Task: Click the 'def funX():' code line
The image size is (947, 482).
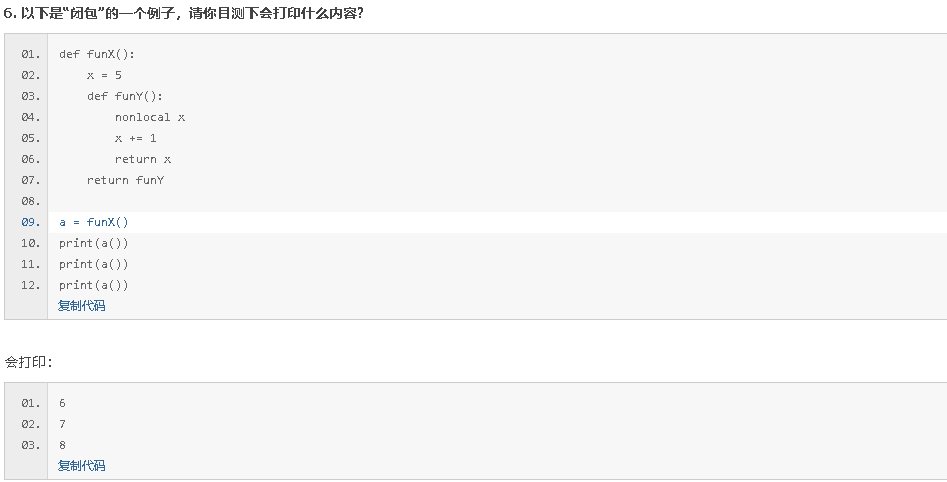Action: 96,54
